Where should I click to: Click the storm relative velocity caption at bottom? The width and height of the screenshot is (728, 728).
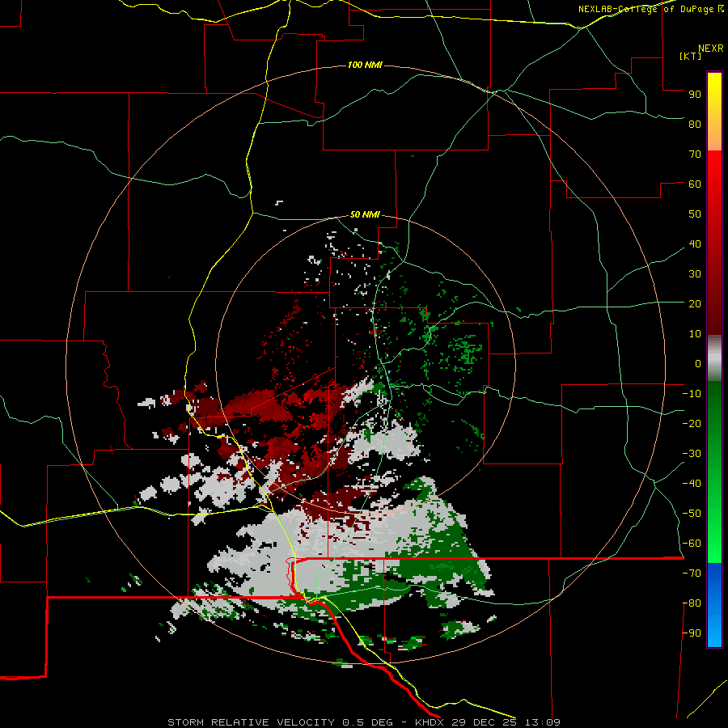point(363,722)
